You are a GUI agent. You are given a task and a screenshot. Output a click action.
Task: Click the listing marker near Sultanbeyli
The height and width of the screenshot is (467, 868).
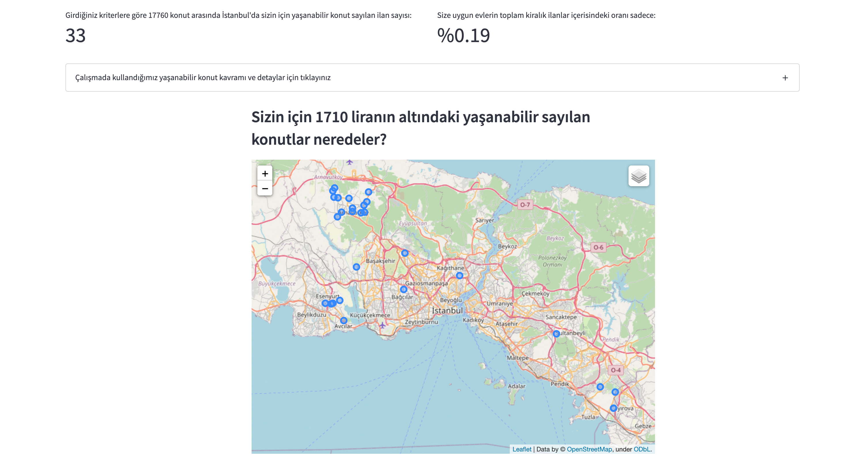tap(556, 334)
